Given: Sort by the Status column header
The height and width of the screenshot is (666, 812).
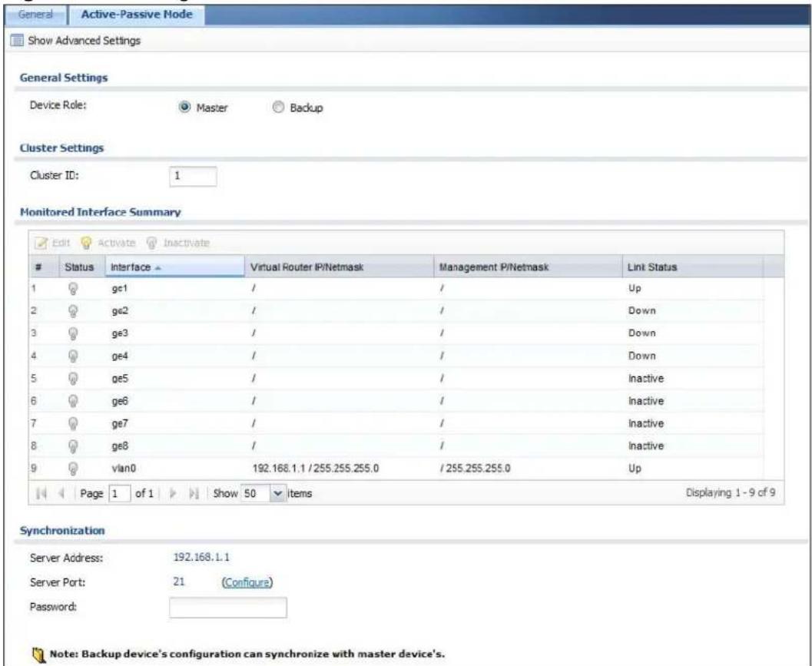Looking at the screenshot, I should point(79,267).
